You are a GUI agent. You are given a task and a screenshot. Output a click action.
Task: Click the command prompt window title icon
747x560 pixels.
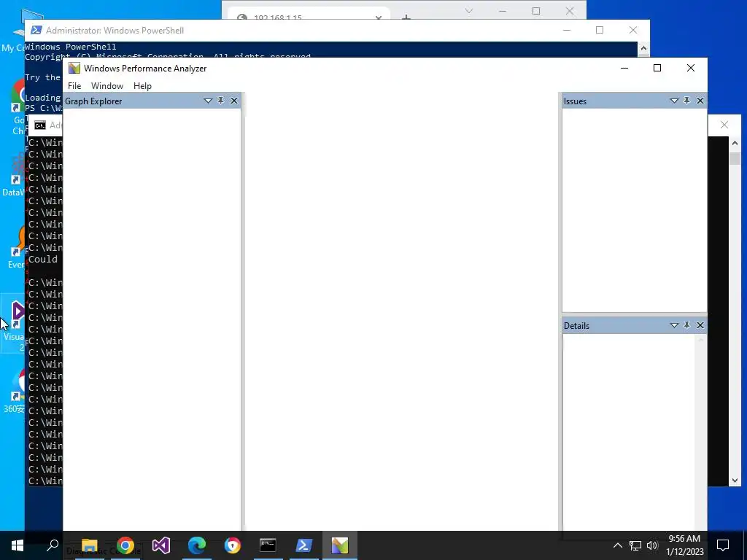(40, 125)
